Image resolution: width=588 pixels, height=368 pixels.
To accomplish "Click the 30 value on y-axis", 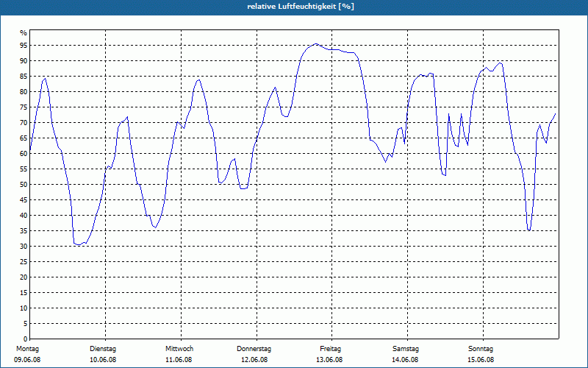I will (24, 247).
